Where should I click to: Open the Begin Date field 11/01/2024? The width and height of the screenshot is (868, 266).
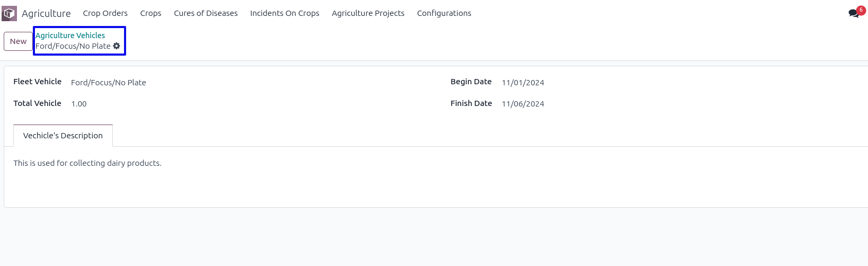(x=523, y=83)
